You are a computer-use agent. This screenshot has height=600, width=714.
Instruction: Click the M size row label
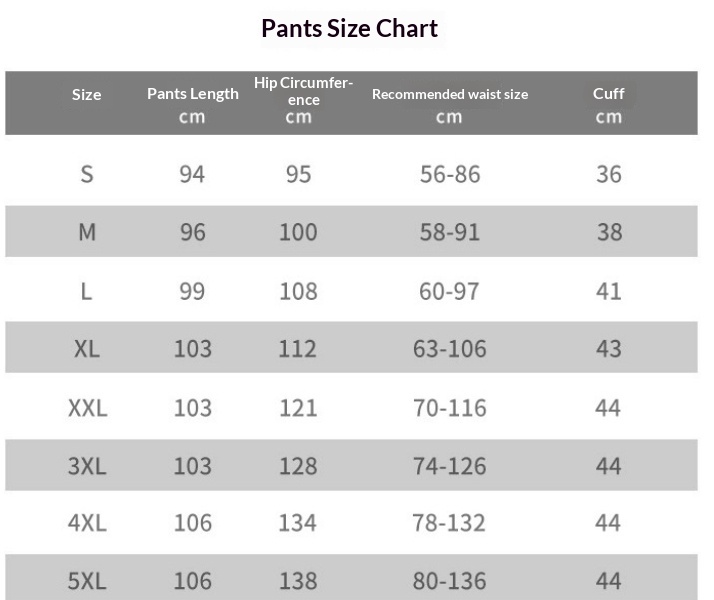point(87,232)
